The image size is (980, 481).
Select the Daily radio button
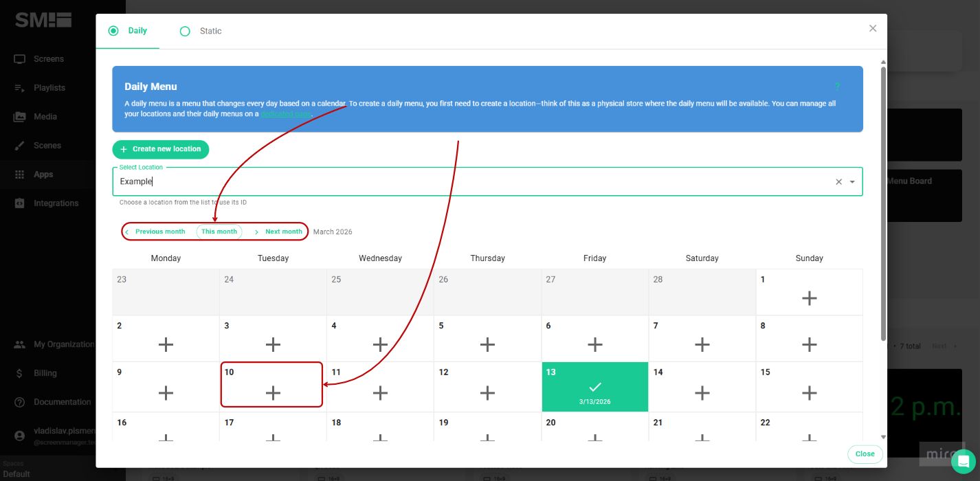tap(113, 31)
